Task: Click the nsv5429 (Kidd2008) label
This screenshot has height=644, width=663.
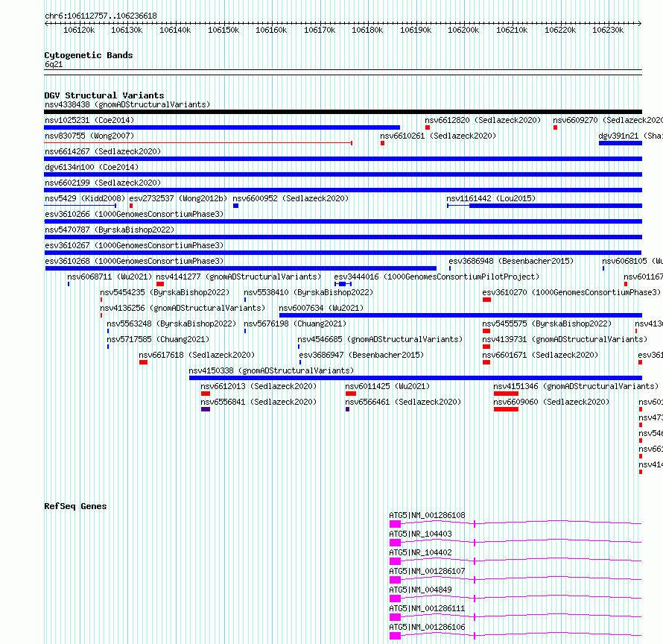Action: tap(85, 198)
